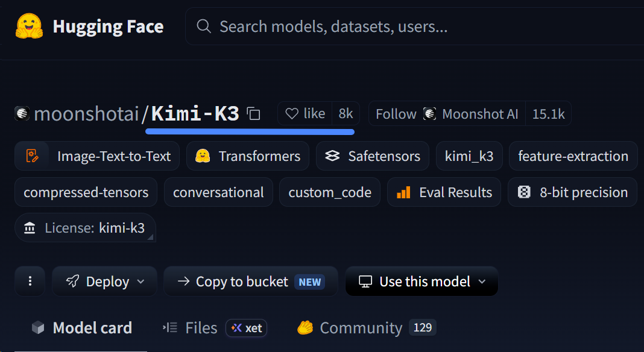Screen dimensions: 644x352
Task: Click the Image-Text-to-Text task icon
Action: click(32, 156)
